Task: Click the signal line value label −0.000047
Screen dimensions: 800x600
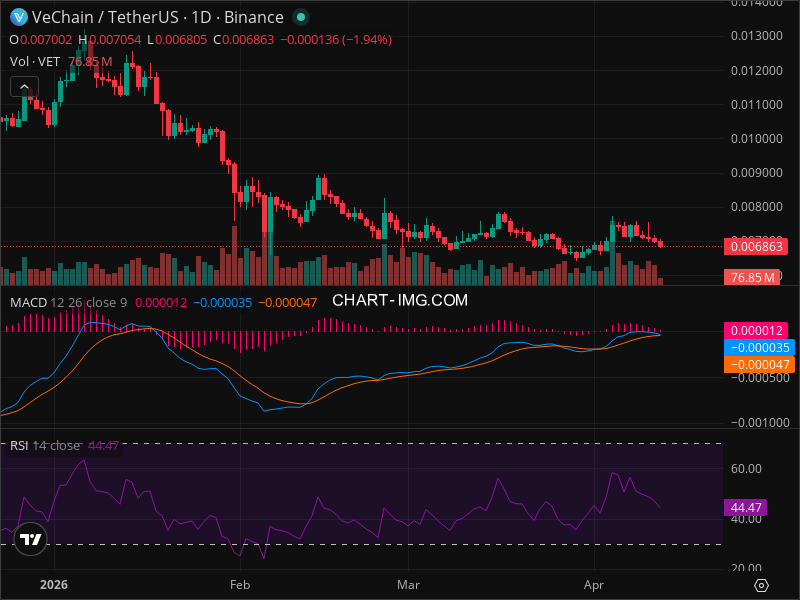Action: [x=760, y=364]
